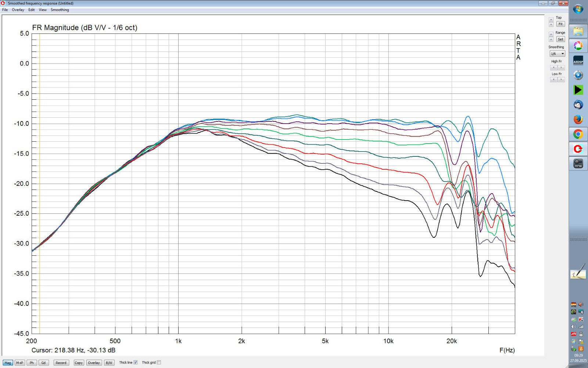Open Thunderbird mail from the taskbar
This screenshot has height=368, width=588.
pos(578,105)
